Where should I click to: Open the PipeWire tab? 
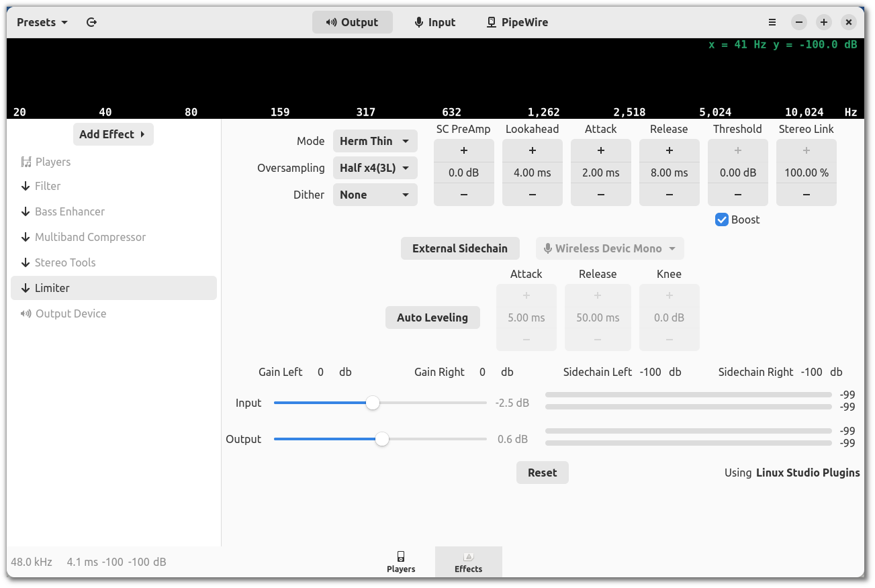click(517, 22)
